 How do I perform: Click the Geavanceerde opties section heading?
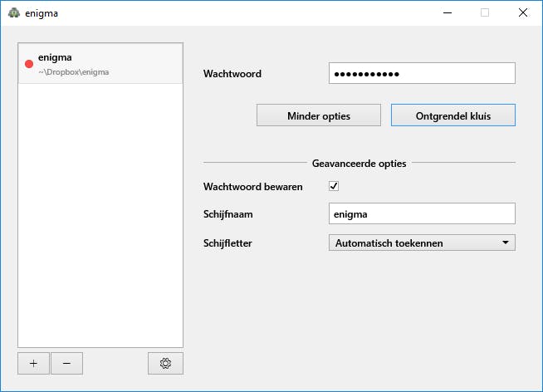tap(359, 163)
